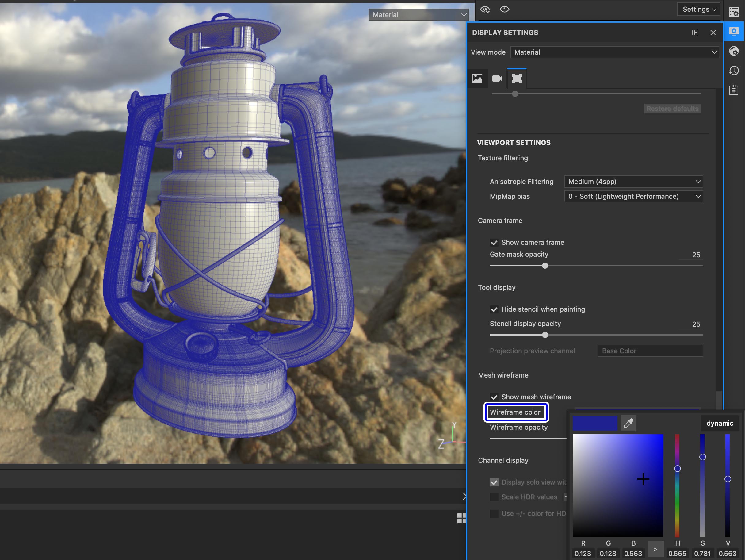Open the shader settings panel from the right sidebar
The image size is (745, 560).
[734, 51]
